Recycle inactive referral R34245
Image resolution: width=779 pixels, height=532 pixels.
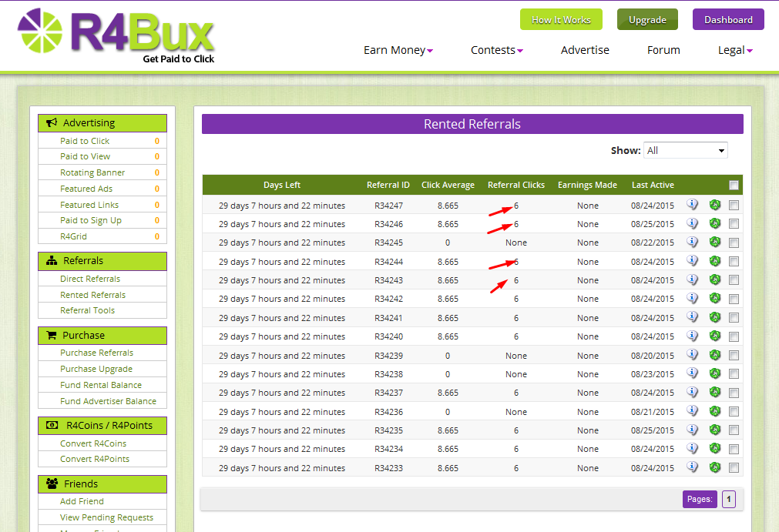click(714, 242)
